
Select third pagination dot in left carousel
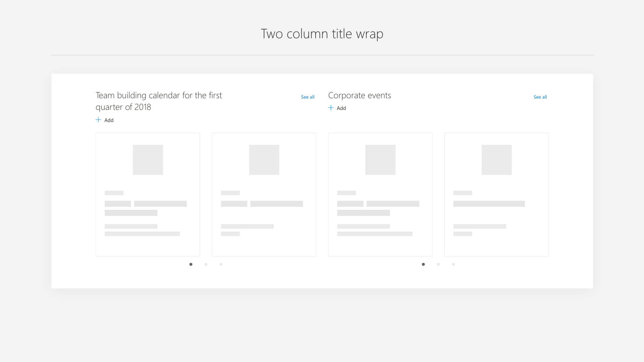pos(221,264)
